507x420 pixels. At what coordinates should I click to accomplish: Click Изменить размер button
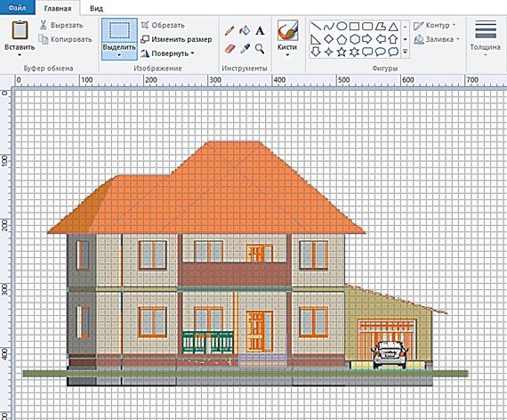176,39
